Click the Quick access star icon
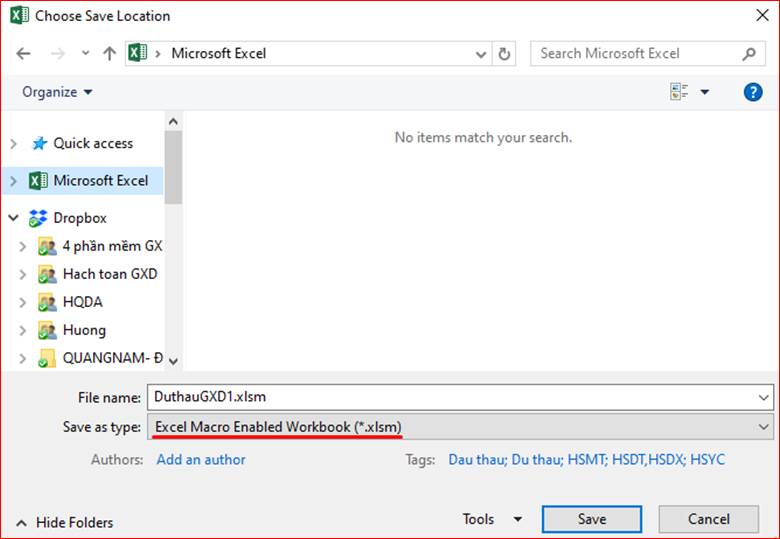The width and height of the screenshot is (780, 539). coord(39,144)
